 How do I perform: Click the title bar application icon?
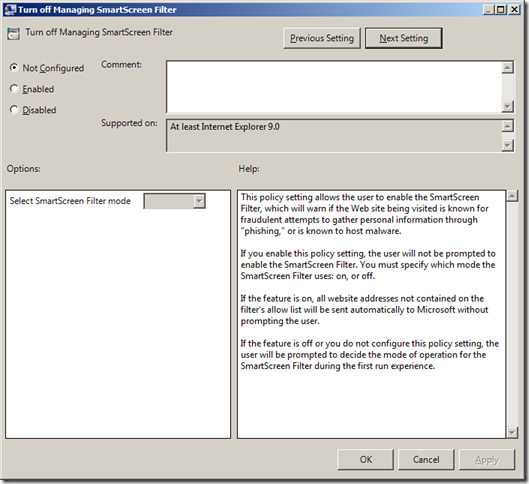[x=10, y=9]
